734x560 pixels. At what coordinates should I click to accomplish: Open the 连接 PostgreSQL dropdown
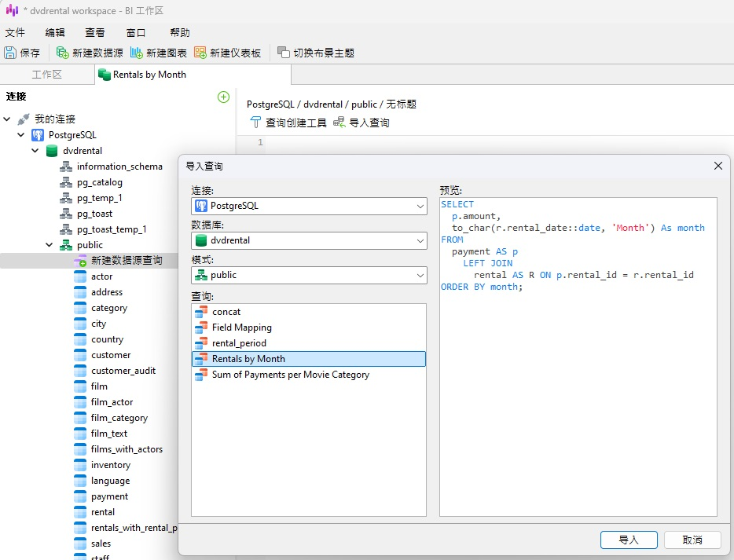(x=309, y=206)
